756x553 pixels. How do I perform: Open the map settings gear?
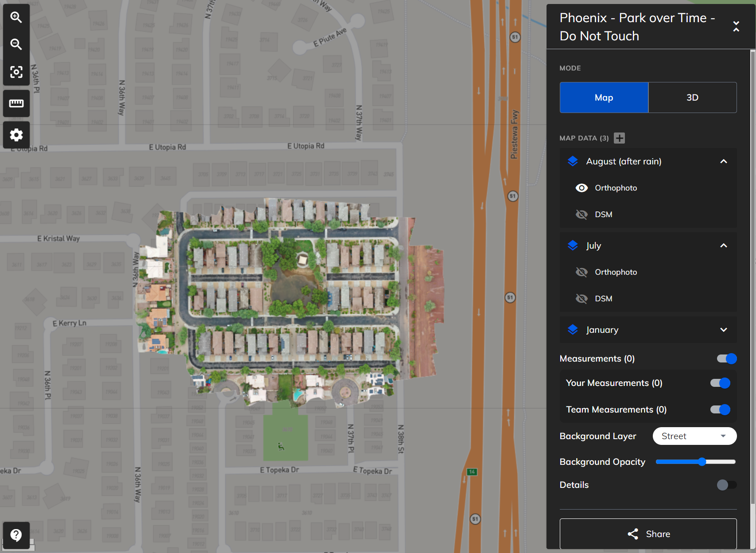tap(16, 135)
